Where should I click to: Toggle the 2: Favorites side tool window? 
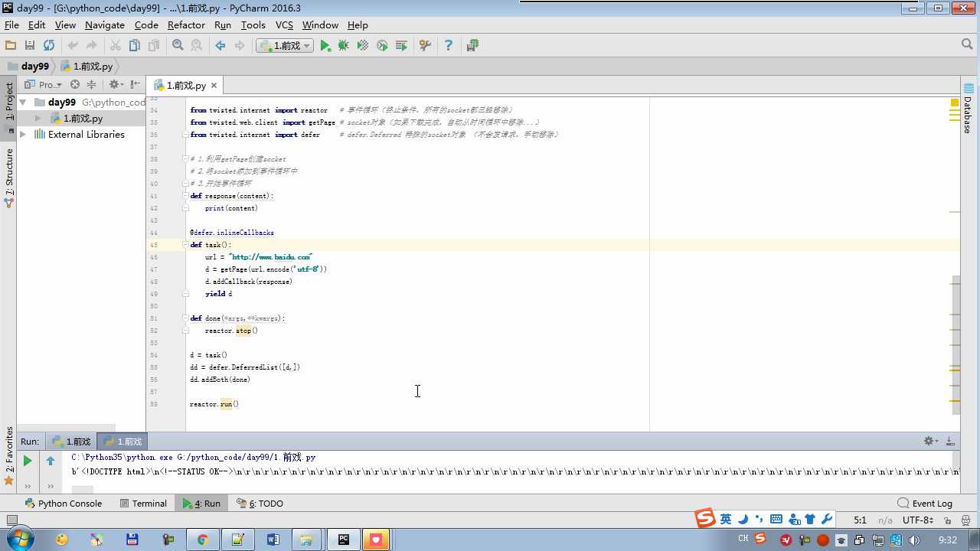(9, 455)
